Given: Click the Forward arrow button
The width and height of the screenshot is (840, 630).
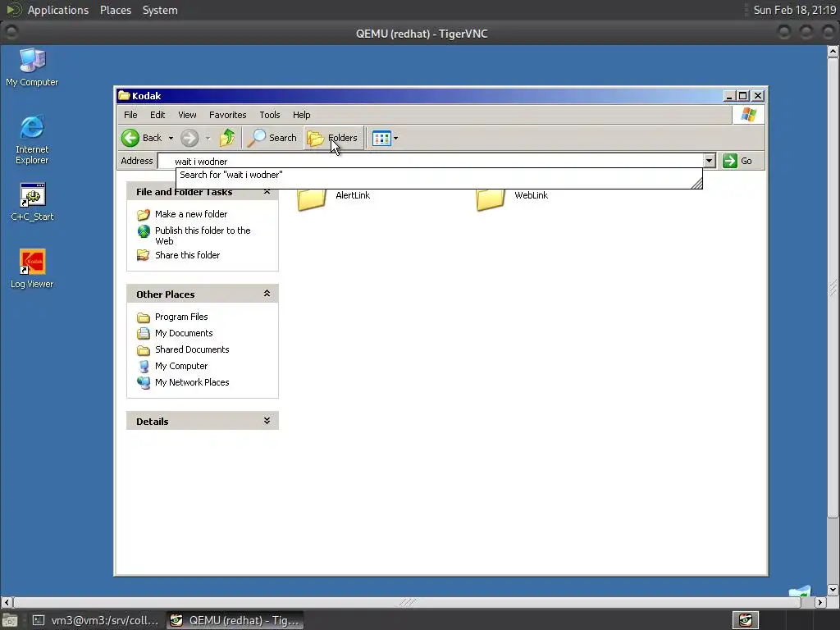Looking at the screenshot, I should (x=189, y=138).
